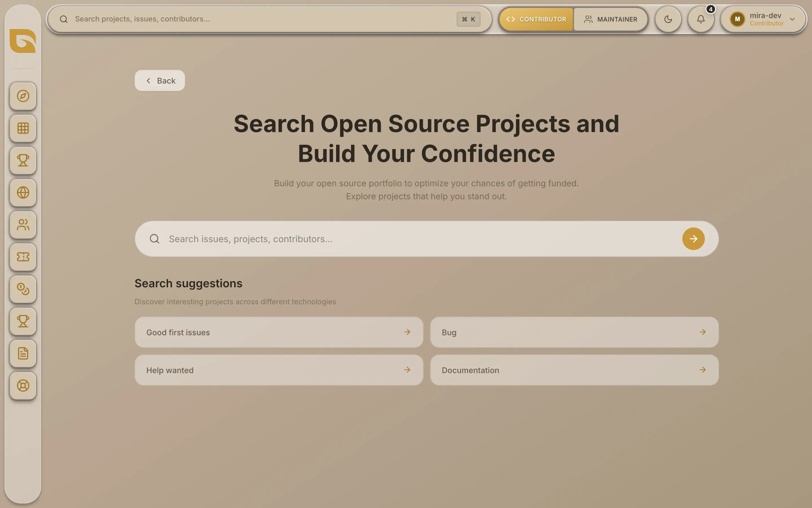
Task: Open the compass Discover sidebar icon
Action: tap(23, 96)
